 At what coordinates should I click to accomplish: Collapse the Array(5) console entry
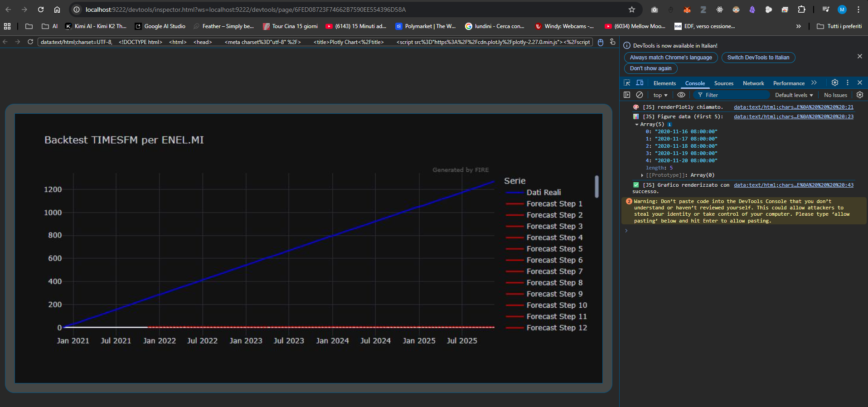(x=637, y=125)
